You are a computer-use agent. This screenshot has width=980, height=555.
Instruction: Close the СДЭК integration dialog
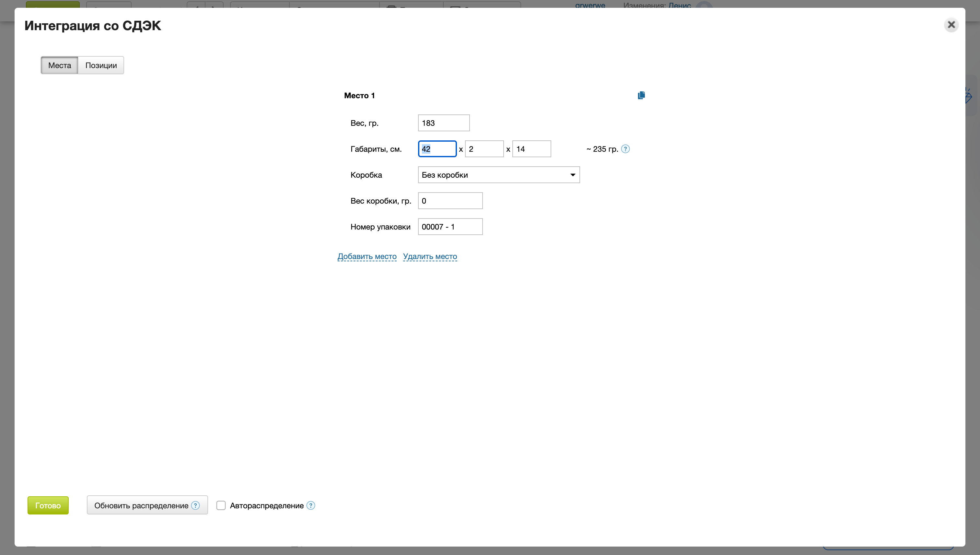pyautogui.click(x=951, y=25)
